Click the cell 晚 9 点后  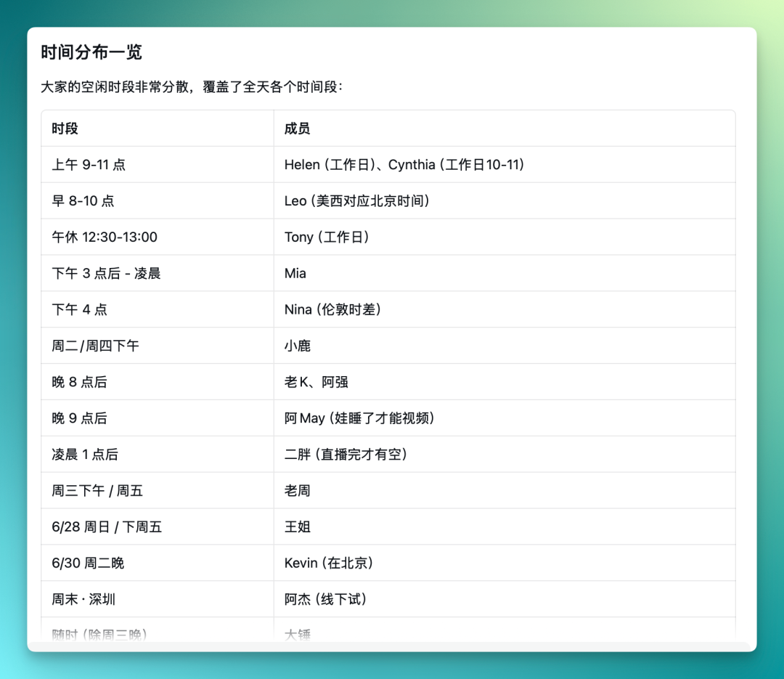[158, 418]
